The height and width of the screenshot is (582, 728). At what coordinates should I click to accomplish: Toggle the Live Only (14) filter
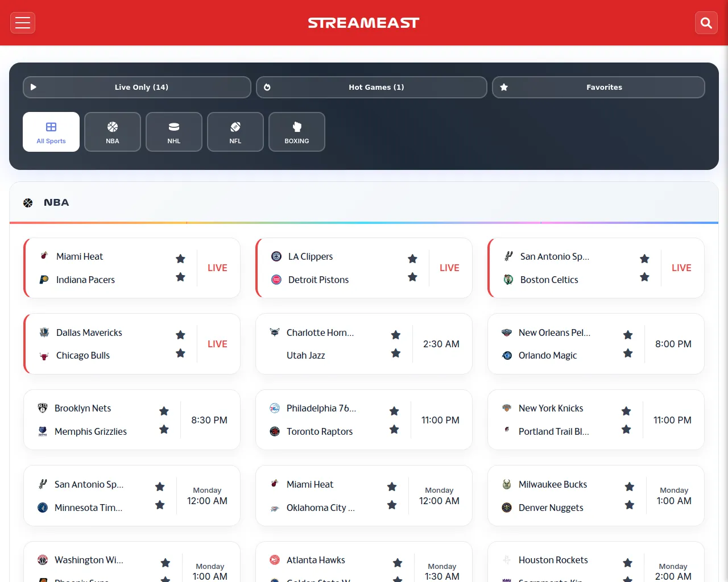137,87
